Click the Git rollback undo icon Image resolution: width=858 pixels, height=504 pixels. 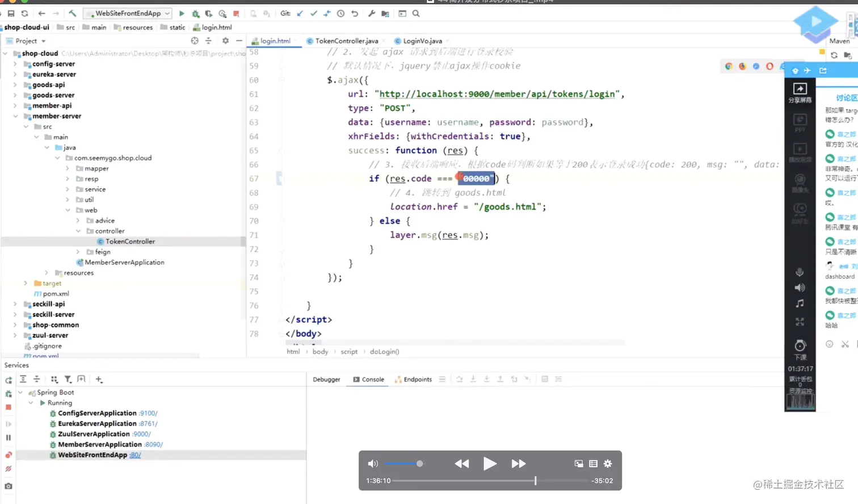[355, 14]
